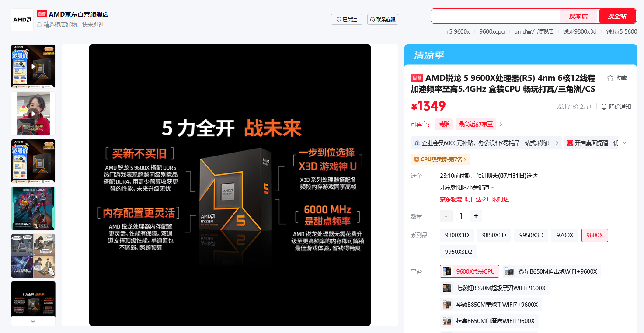
Task: Select the comic-style panels thumbnail
Action: (33, 256)
